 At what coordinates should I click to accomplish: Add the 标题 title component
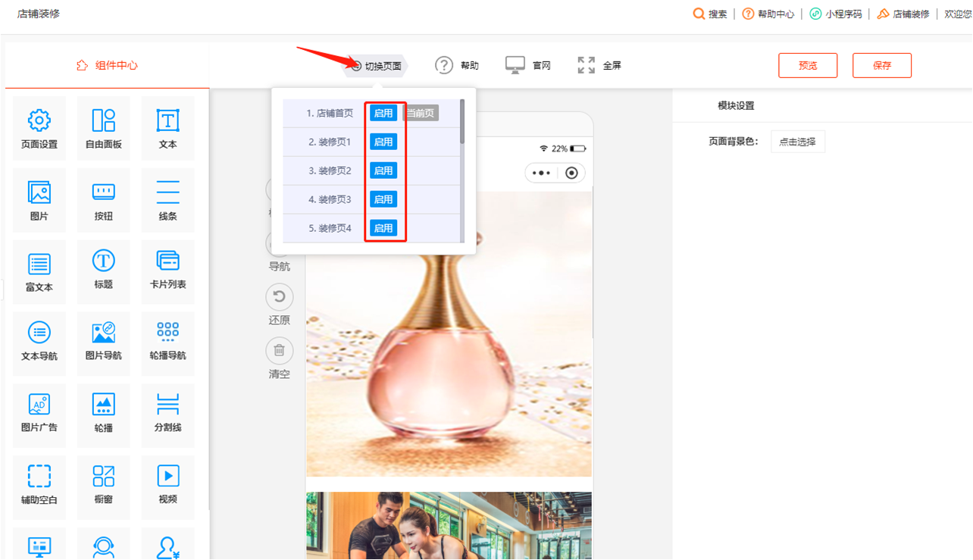point(104,271)
